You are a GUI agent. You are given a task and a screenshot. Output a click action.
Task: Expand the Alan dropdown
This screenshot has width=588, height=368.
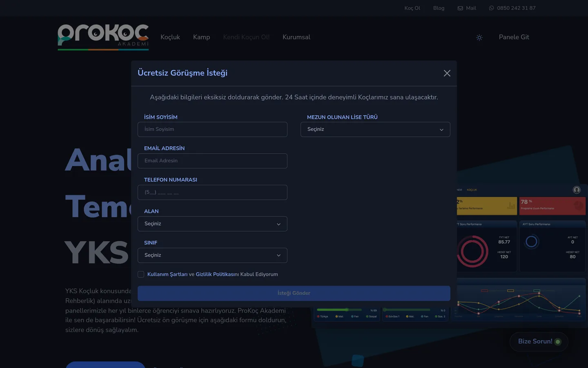(212, 224)
